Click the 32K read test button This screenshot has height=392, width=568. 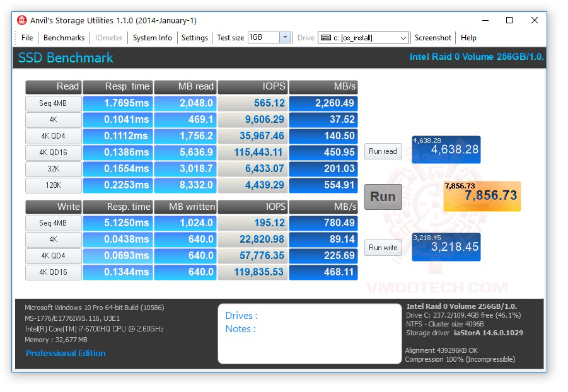click(x=53, y=168)
